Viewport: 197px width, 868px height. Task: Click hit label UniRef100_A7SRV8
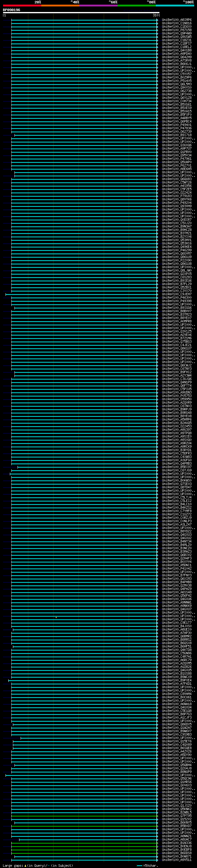tap(177, 60)
